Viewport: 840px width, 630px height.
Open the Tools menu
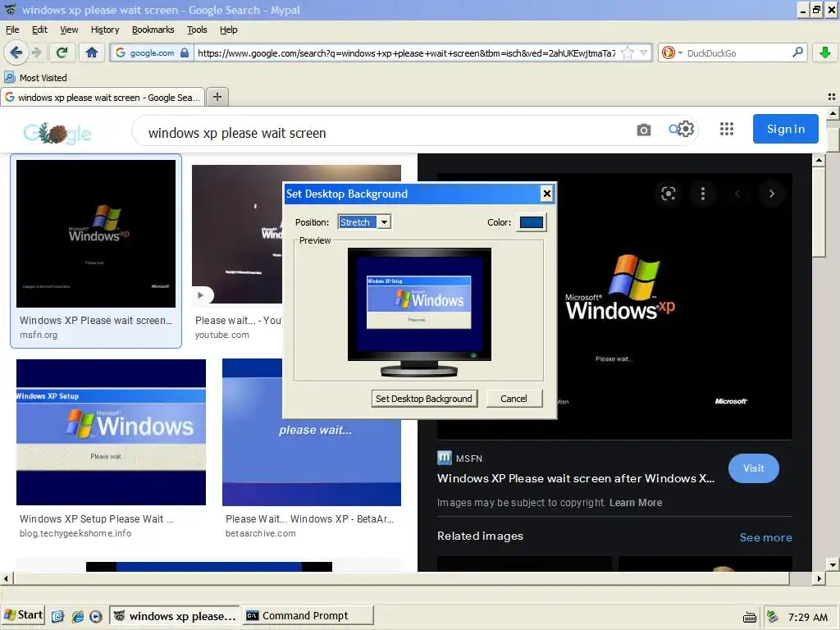coord(197,30)
